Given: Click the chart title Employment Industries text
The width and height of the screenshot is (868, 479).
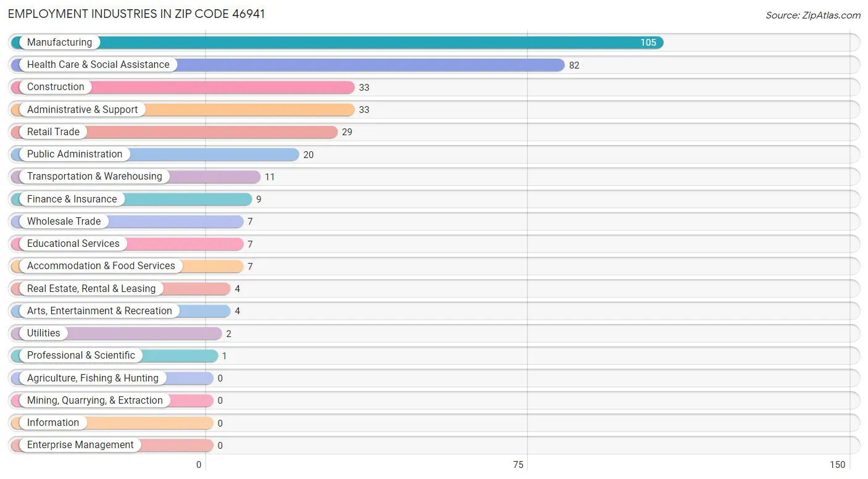Looking at the screenshot, I should pos(136,14).
